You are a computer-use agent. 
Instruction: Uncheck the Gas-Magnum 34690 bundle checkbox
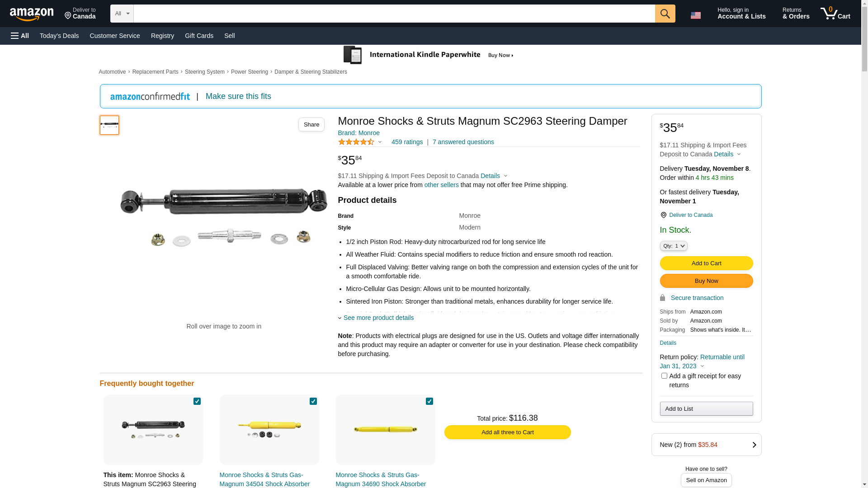coord(429,401)
